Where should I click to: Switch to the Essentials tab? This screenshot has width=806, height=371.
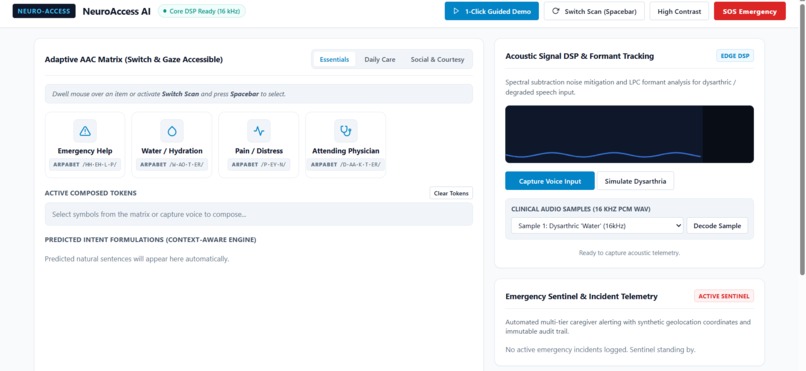(334, 59)
